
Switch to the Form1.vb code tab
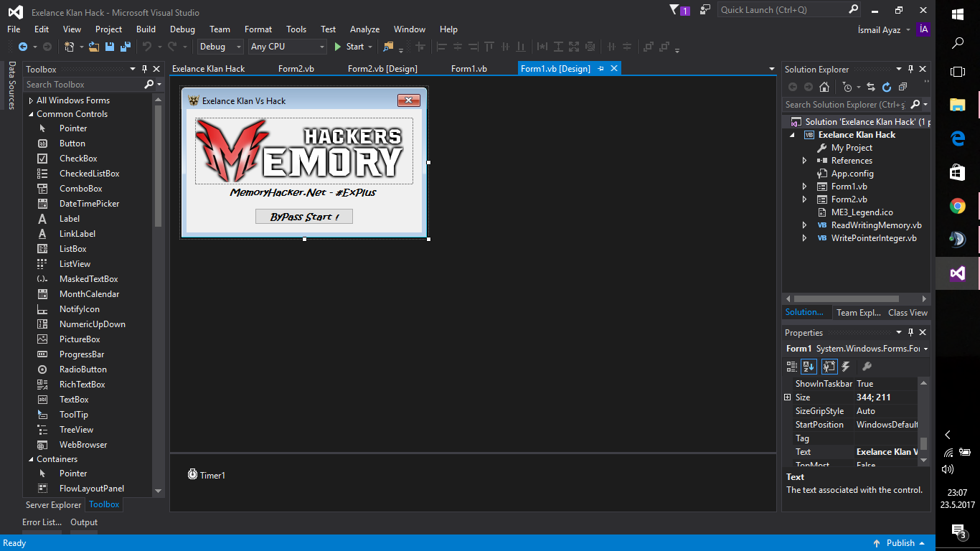(x=469, y=69)
